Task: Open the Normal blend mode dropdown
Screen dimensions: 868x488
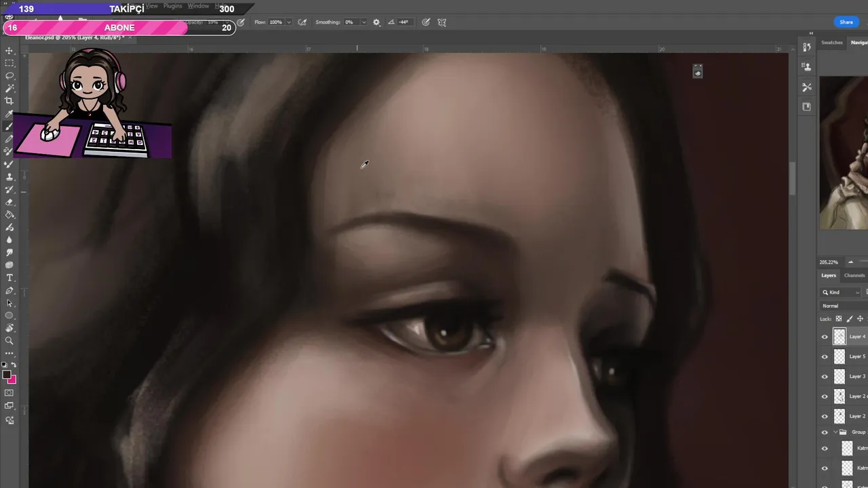Action: click(x=844, y=306)
